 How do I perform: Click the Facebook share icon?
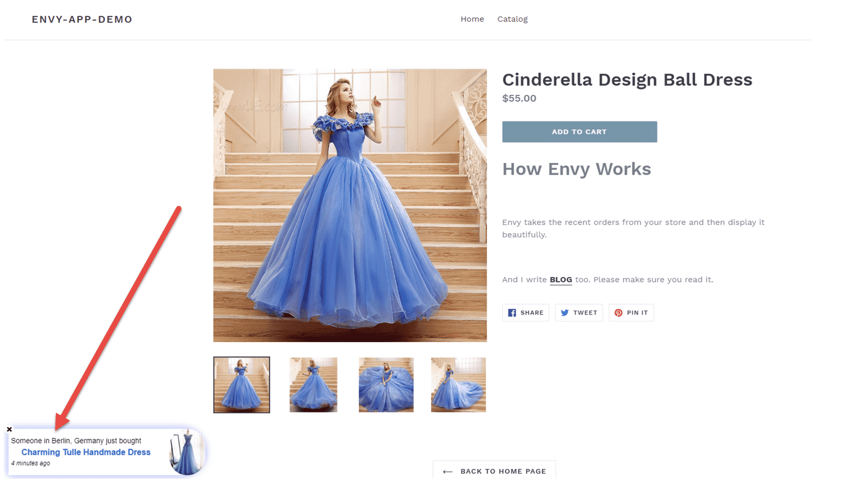[x=512, y=313]
